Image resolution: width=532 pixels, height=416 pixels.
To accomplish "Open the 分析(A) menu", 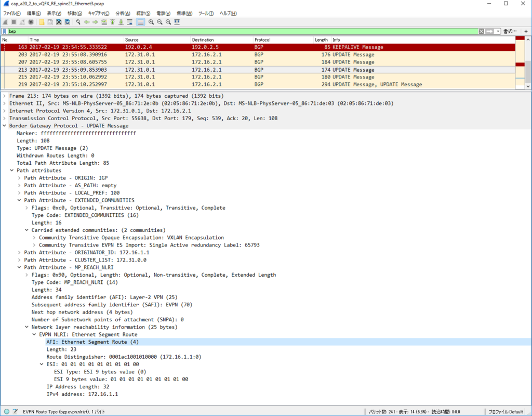I will coord(123,14).
